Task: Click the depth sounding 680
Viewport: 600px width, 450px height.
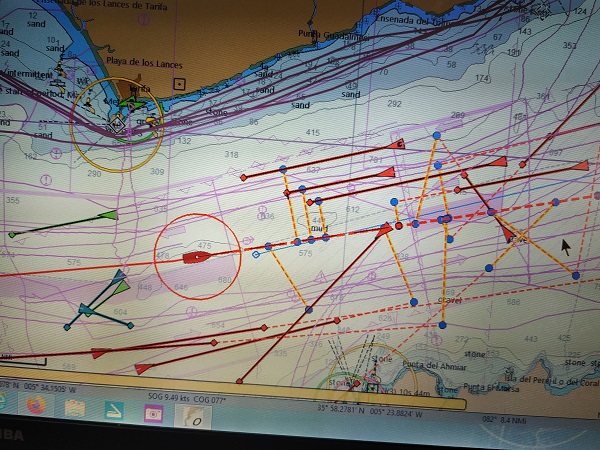Action: click(224, 280)
